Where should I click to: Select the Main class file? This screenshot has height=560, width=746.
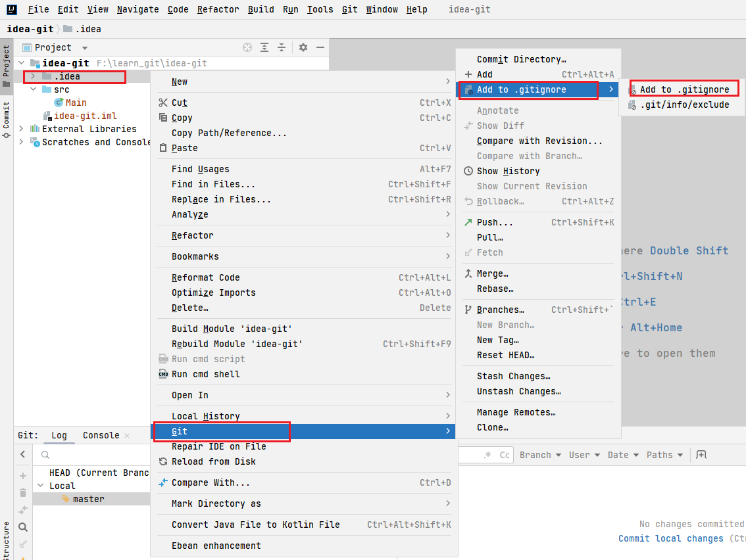[x=76, y=103]
